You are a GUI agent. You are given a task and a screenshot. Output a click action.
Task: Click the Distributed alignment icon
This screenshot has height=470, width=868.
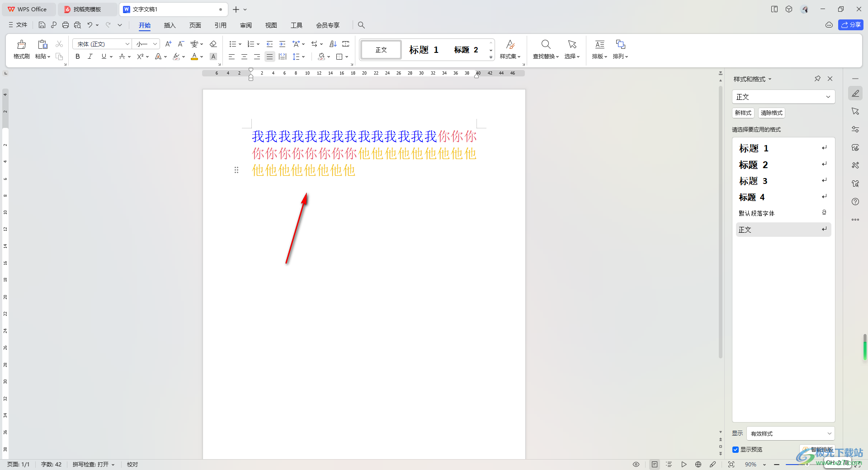click(x=283, y=56)
